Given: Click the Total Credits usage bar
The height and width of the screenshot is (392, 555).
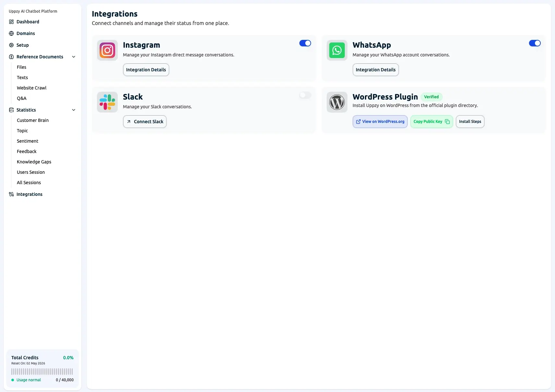Looking at the screenshot, I should [x=42, y=372].
